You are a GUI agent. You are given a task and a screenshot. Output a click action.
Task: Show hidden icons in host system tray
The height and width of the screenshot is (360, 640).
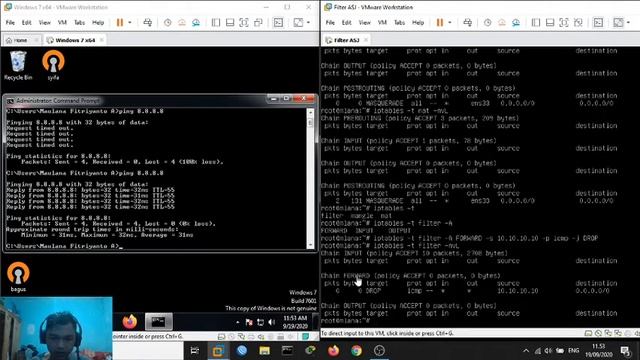[526, 351]
